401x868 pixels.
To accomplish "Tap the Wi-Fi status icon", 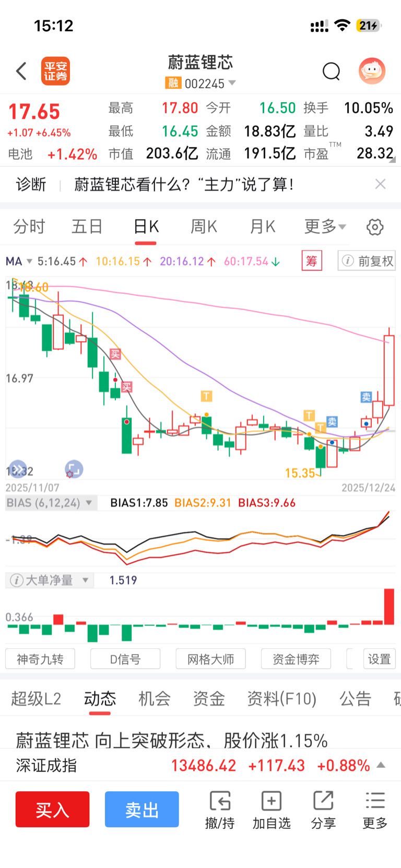I will point(343,25).
